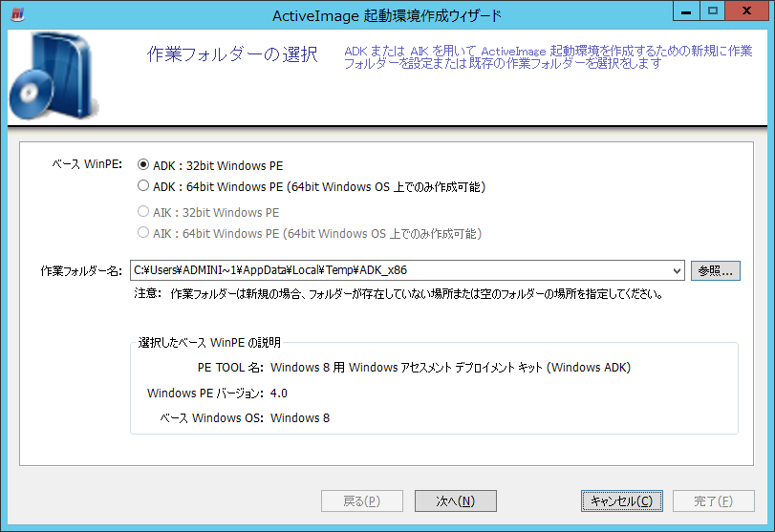Minimize the wizard window
This screenshot has height=532, width=775.
tap(686, 11)
